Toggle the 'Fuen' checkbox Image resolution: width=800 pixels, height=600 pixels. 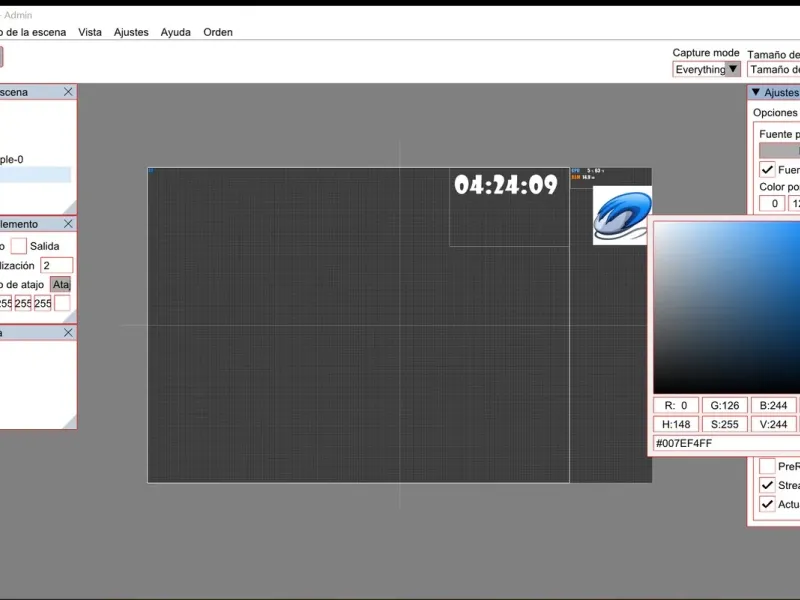767,169
